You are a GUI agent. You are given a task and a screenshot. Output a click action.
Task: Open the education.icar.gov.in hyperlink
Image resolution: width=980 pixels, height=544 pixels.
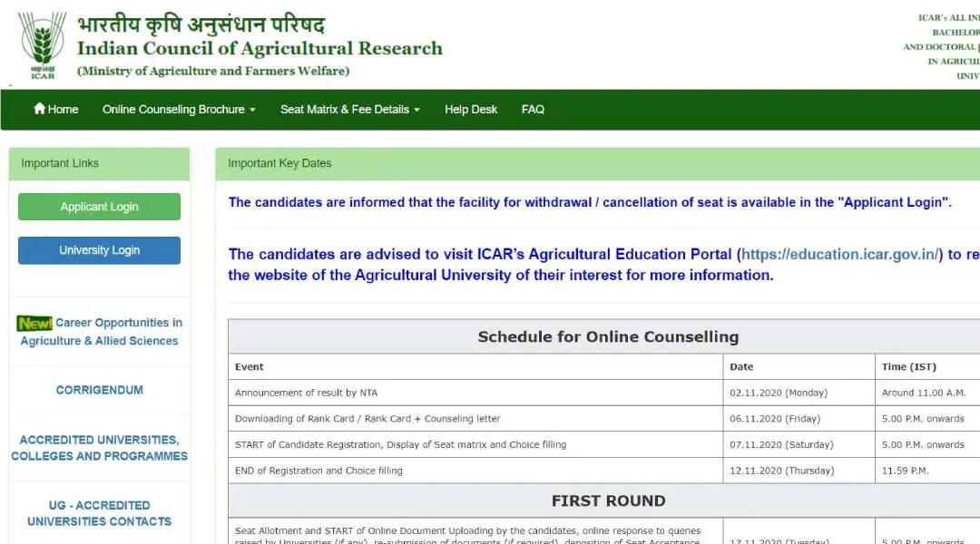coord(839,254)
